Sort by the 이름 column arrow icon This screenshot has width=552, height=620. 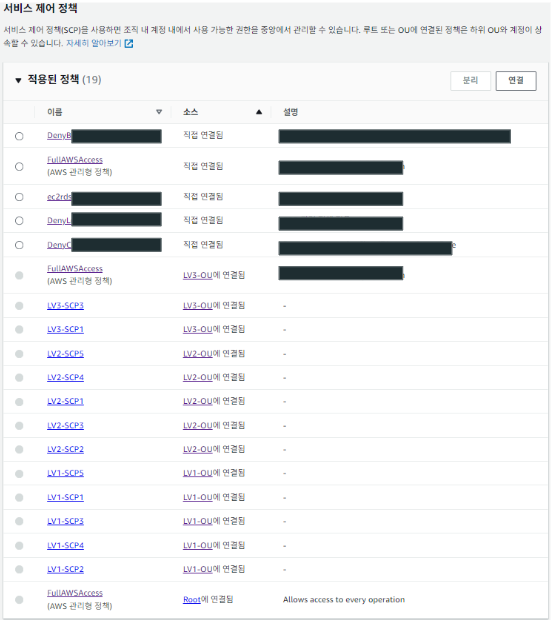pyautogui.click(x=159, y=112)
